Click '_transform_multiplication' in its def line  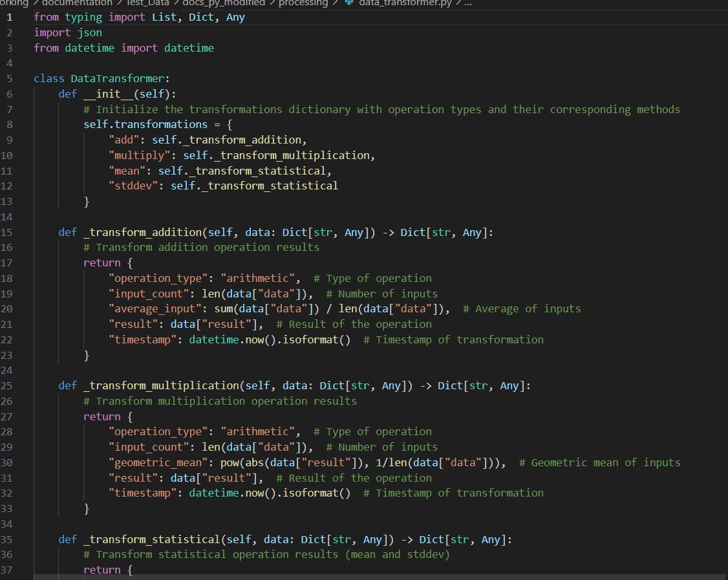(161, 386)
